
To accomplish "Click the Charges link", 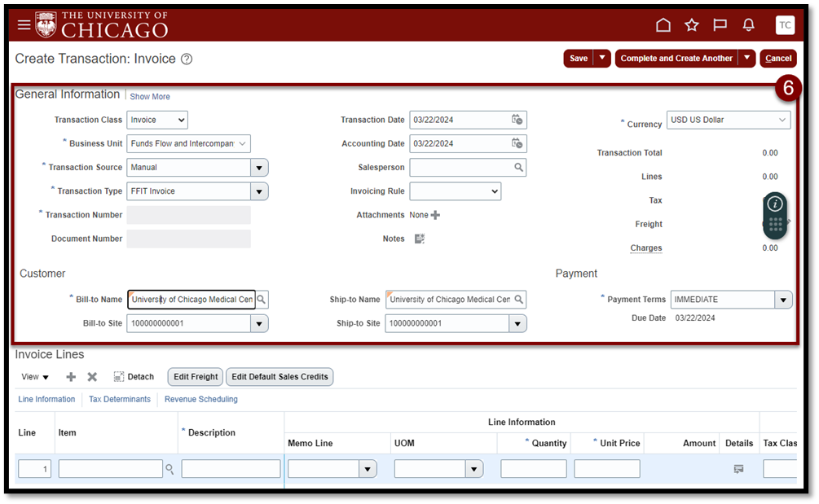I will [x=646, y=248].
